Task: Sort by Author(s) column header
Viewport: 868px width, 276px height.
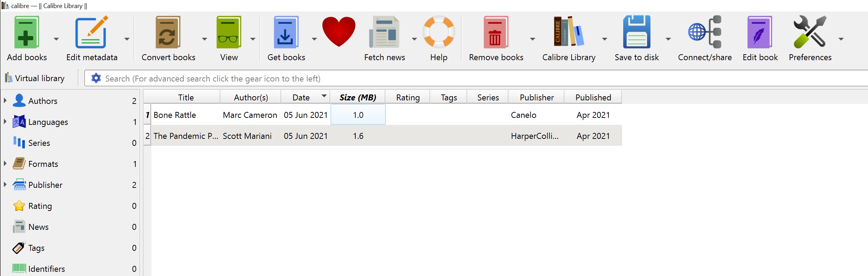Action: click(x=251, y=97)
